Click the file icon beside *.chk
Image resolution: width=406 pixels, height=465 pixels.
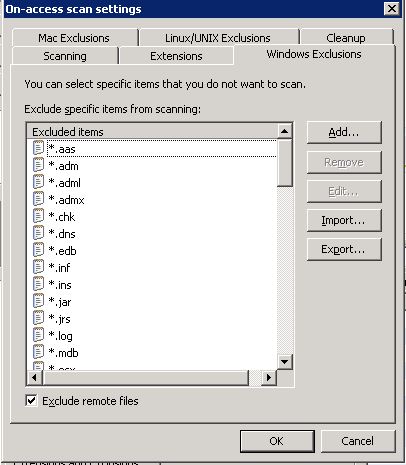[x=38, y=216]
